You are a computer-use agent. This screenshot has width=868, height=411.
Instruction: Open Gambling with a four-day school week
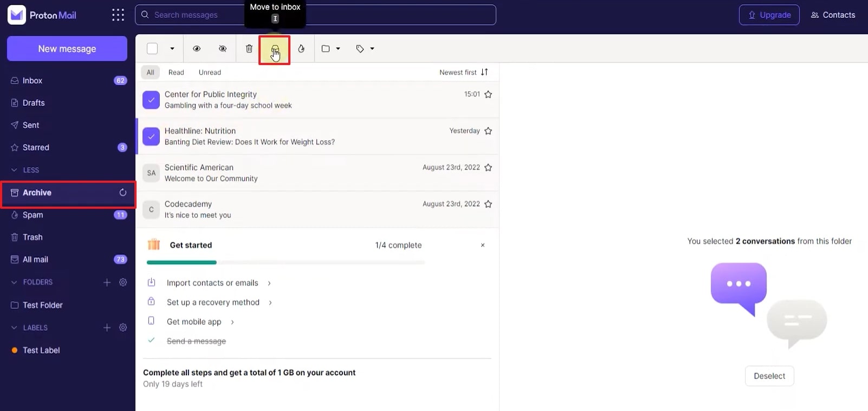click(x=228, y=106)
